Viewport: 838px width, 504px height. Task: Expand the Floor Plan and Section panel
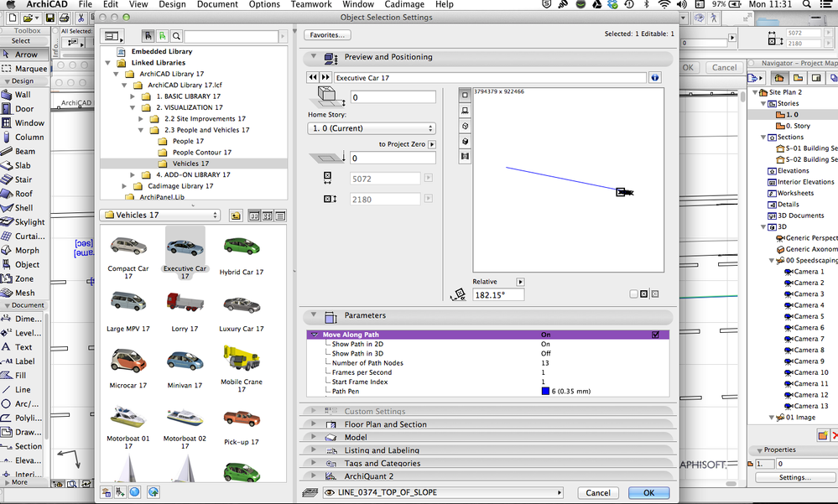point(385,424)
